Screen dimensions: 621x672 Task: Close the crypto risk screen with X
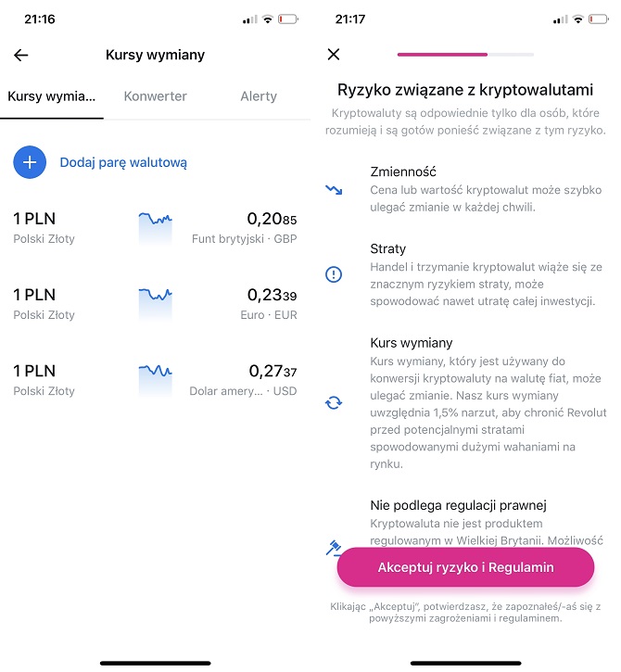[334, 55]
